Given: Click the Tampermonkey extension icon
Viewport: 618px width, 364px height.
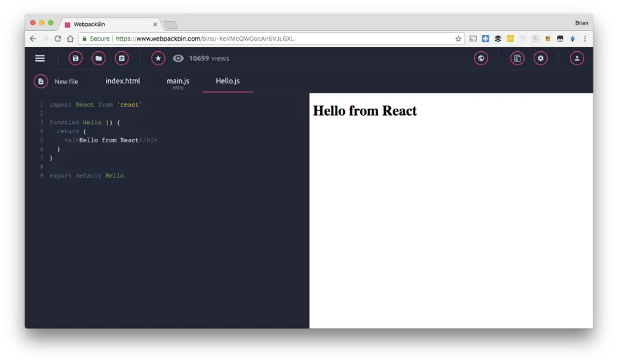Looking at the screenshot, I should pos(560,39).
